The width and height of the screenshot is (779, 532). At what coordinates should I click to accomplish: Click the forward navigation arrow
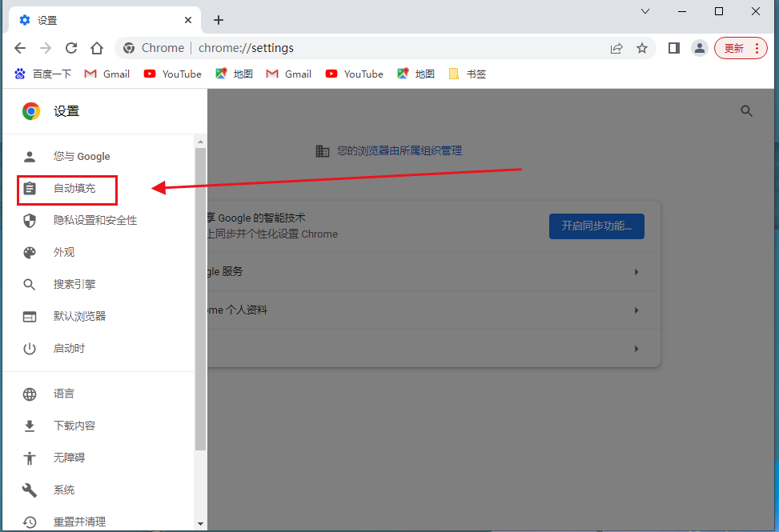(46, 48)
